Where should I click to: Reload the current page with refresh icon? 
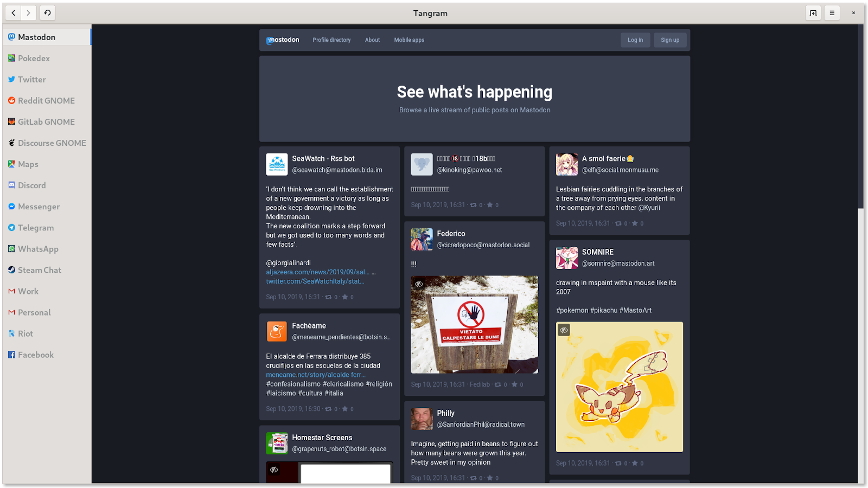[48, 13]
